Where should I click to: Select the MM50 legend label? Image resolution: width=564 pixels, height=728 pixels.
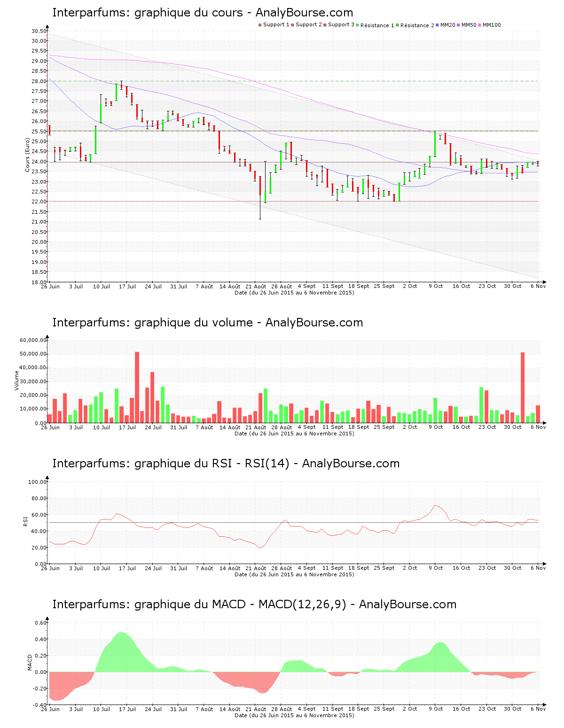pos(469,25)
